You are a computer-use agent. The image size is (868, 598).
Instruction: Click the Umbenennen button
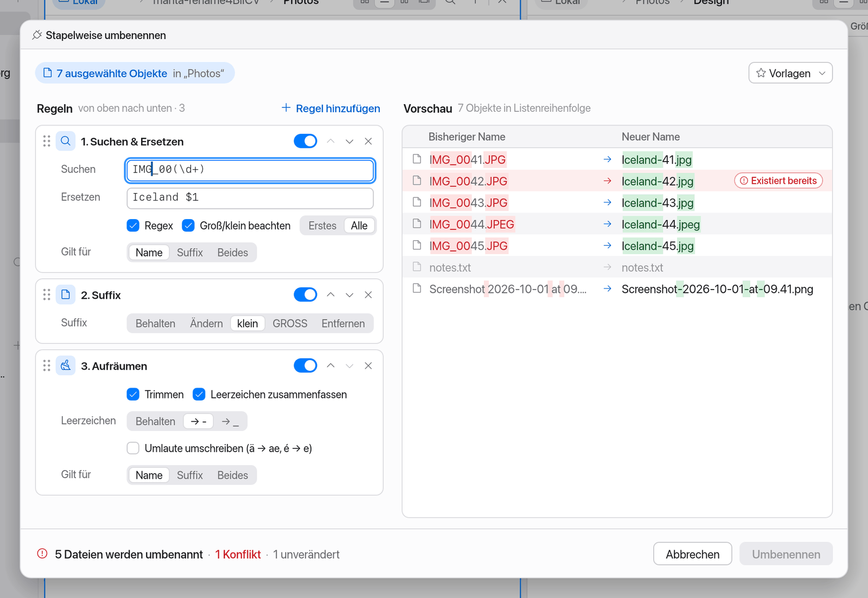pyautogui.click(x=786, y=554)
